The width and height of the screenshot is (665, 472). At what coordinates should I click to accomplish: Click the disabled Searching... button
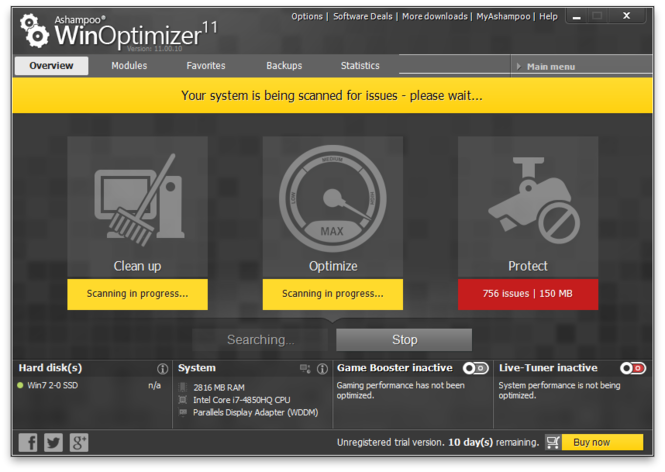[260, 340]
